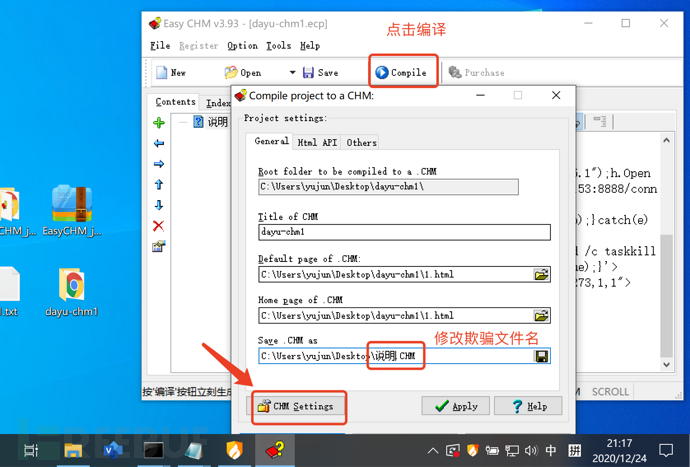Click the Task View taskbar icon

coord(31,450)
